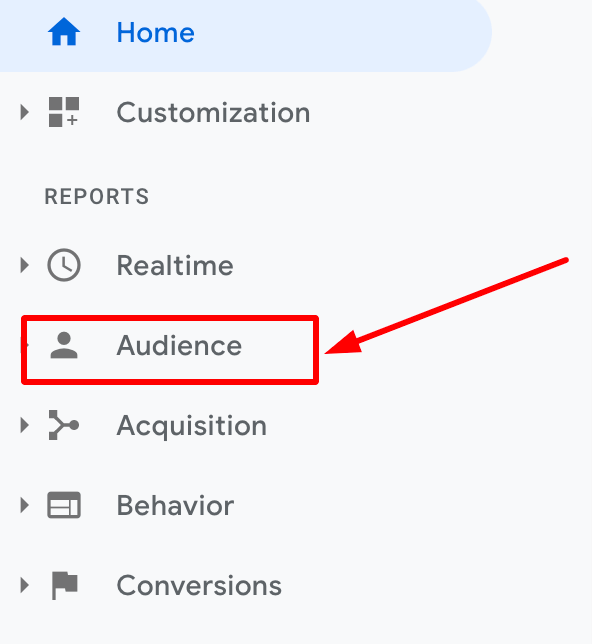592x644 pixels.
Task: Open the Home menu label
Action: [x=156, y=32]
